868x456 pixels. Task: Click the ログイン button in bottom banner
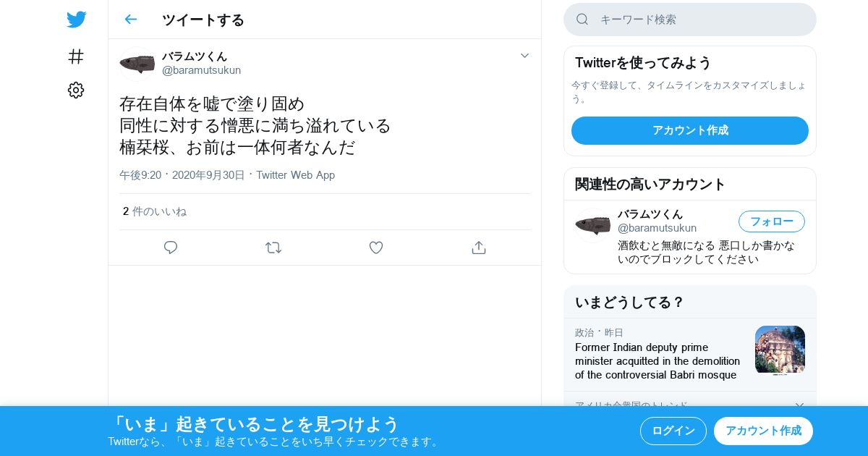click(x=673, y=431)
